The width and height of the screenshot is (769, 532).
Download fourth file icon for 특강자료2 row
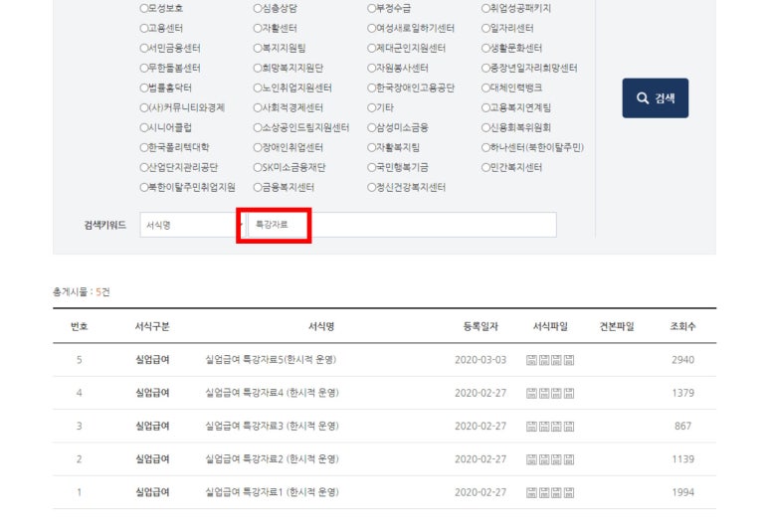(569, 459)
